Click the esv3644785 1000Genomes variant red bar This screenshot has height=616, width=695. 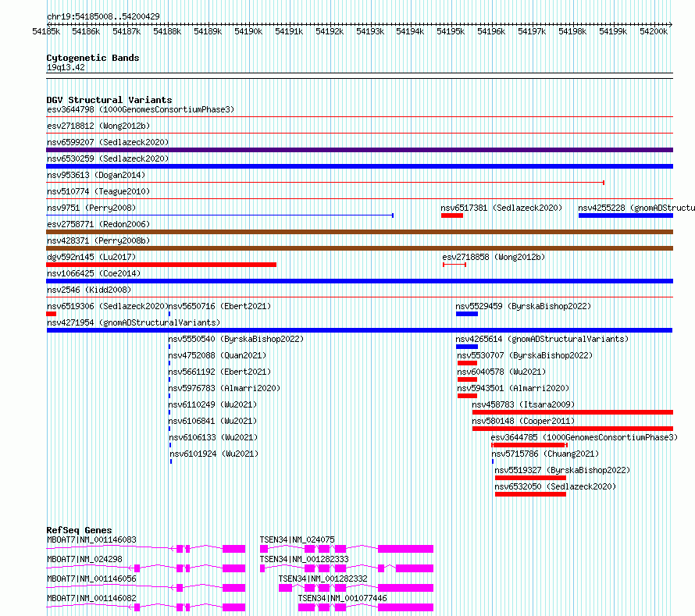coord(529,445)
